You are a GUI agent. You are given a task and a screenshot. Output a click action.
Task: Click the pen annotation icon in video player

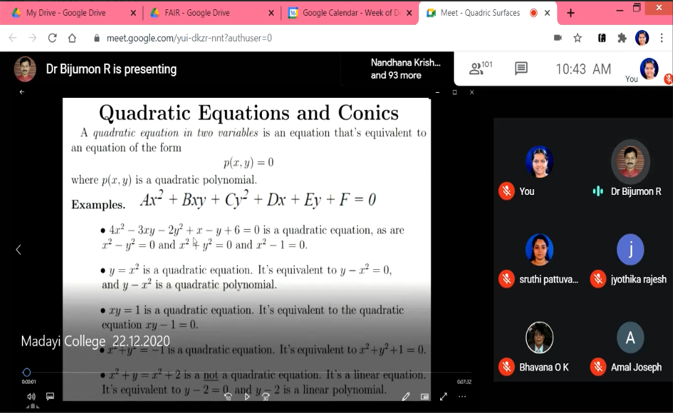coord(406,396)
